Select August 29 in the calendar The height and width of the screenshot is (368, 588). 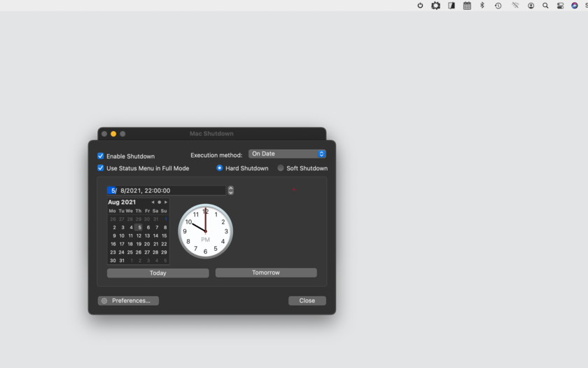(164, 252)
